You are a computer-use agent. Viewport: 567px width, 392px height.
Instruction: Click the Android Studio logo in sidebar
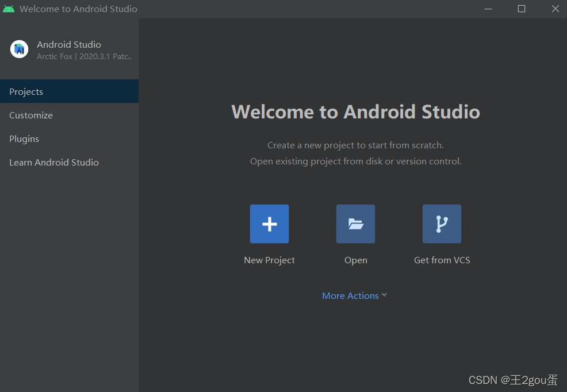click(19, 49)
